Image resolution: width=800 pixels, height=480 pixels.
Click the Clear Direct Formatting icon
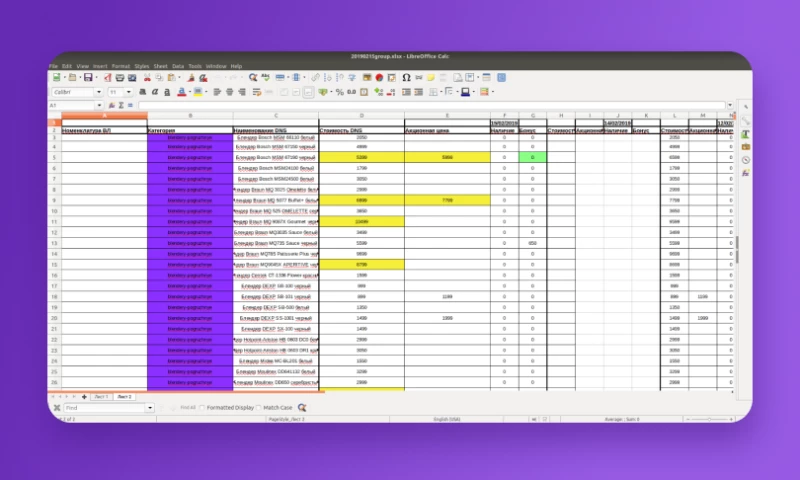203,78
